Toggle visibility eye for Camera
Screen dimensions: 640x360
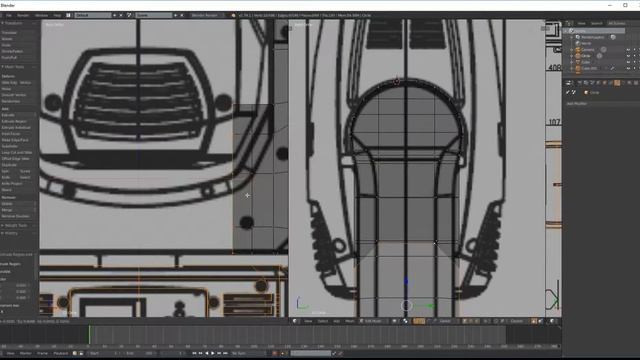pos(628,50)
